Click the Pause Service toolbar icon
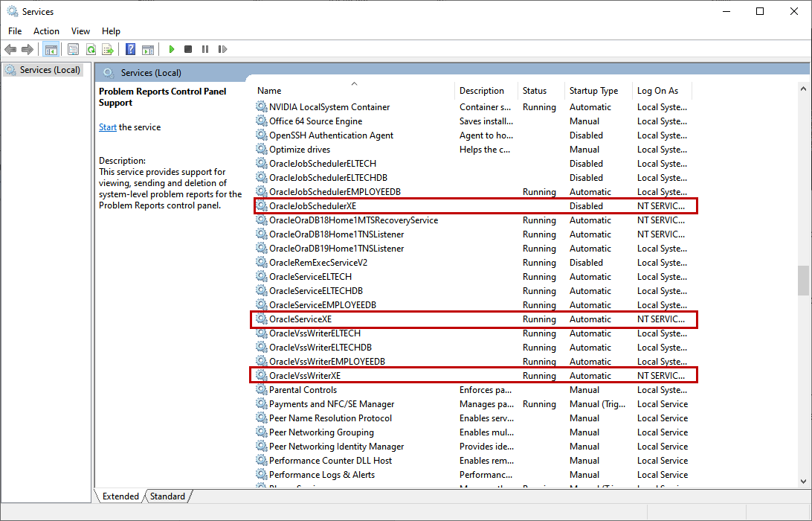 point(205,49)
